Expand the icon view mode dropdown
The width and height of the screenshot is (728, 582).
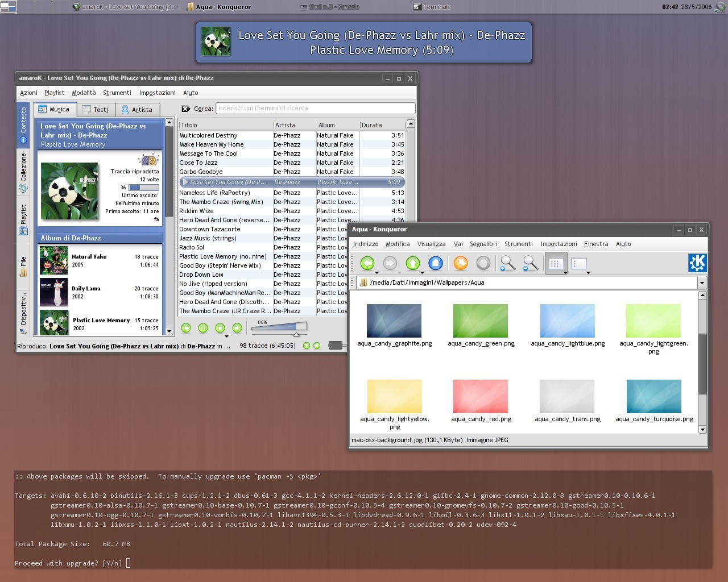pos(565,273)
